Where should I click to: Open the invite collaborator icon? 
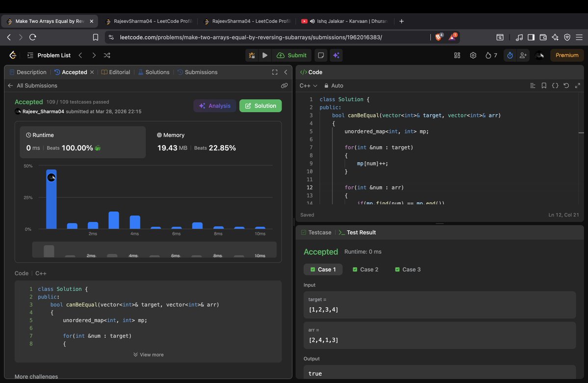pyautogui.click(x=523, y=55)
